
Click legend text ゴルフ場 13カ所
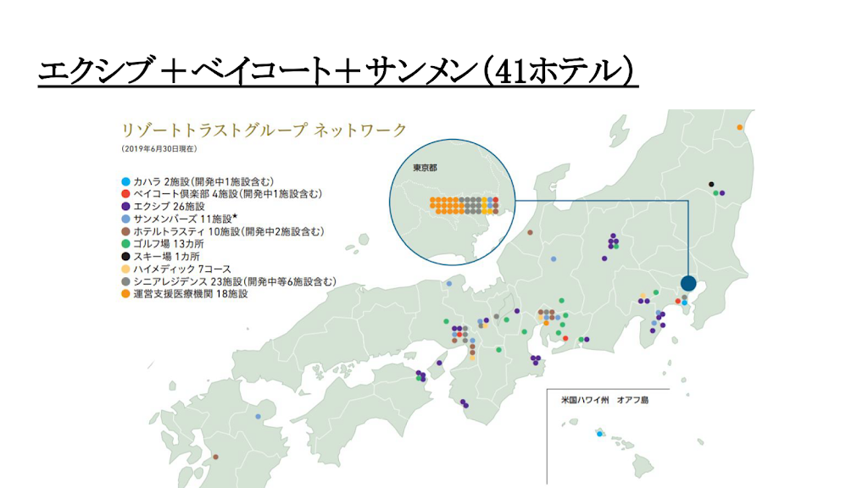point(169,244)
